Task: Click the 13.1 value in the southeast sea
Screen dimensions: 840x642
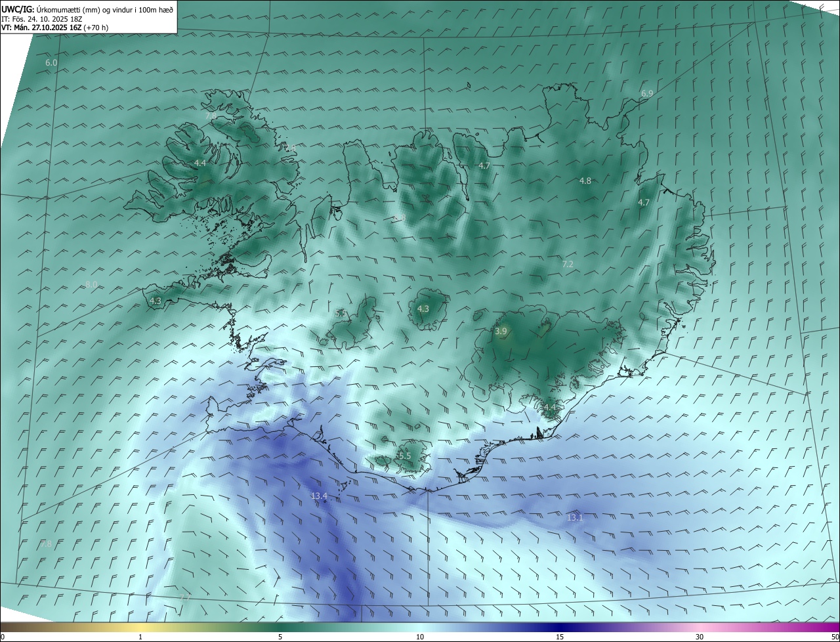Action: [x=575, y=517]
